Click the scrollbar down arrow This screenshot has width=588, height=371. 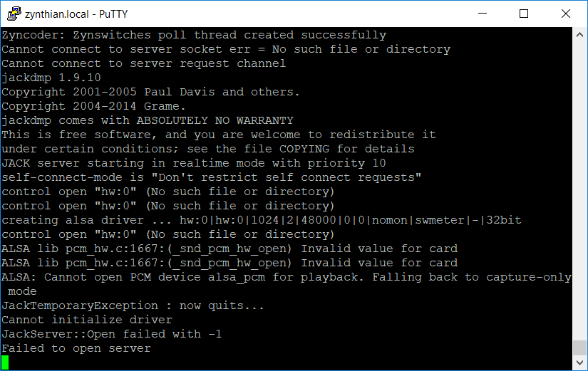click(579, 362)
